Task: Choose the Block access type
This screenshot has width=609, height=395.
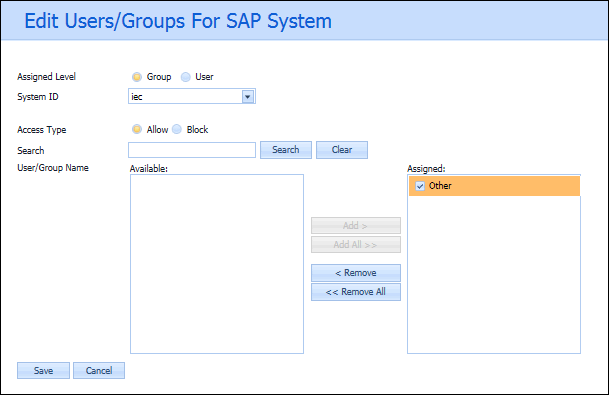Action: [177, 129]
